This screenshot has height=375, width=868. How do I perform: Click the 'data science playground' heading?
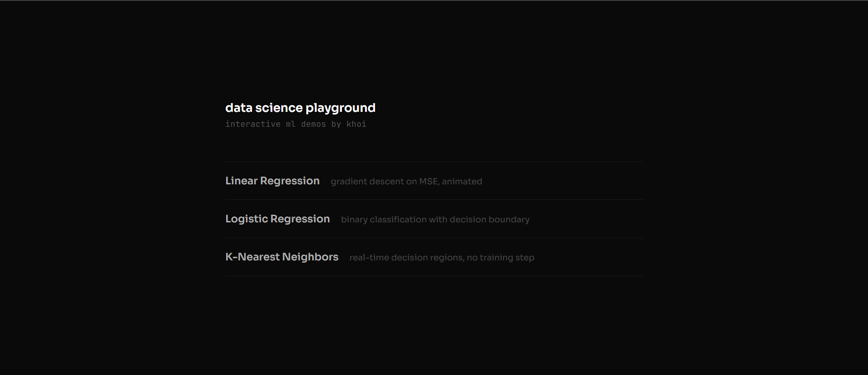300,108
